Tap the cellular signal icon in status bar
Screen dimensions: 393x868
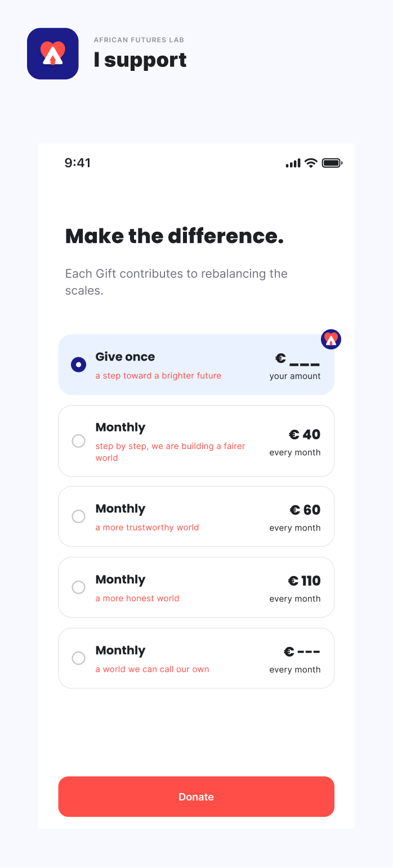(x=293, y=163)
